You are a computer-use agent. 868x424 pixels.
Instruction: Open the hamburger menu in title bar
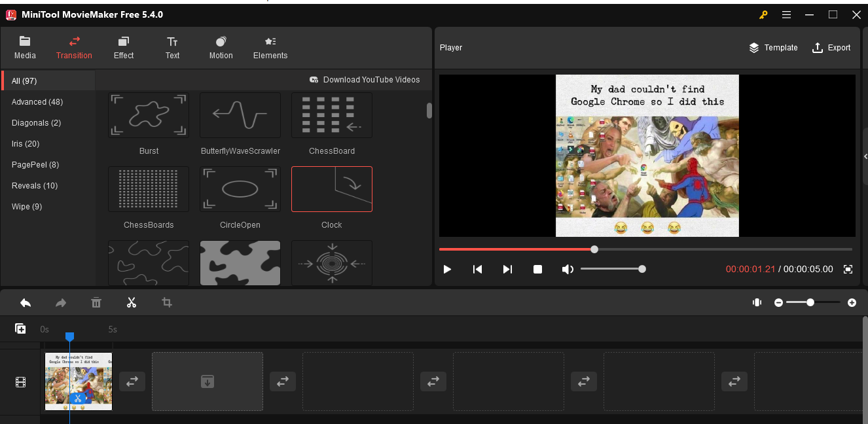pos(786,14)
